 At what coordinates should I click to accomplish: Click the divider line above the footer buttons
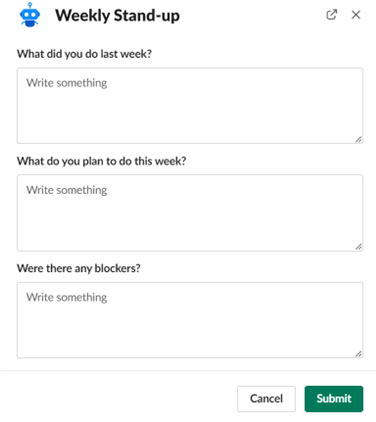coord(188,370)
